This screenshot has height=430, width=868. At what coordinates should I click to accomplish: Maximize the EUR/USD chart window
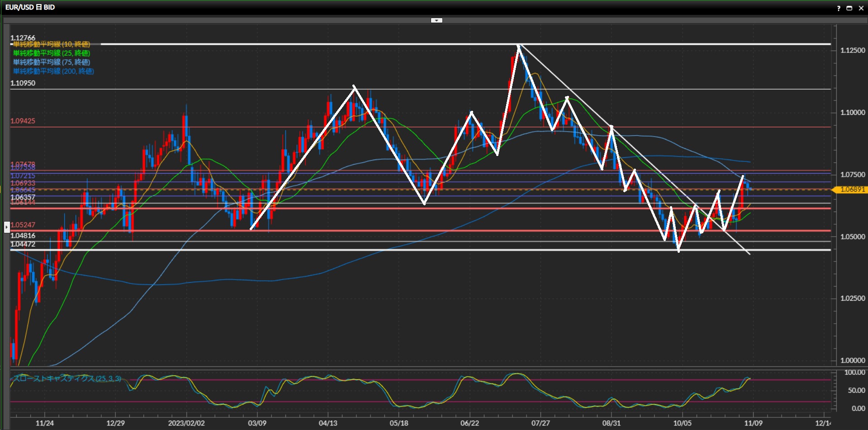(849, 8)
